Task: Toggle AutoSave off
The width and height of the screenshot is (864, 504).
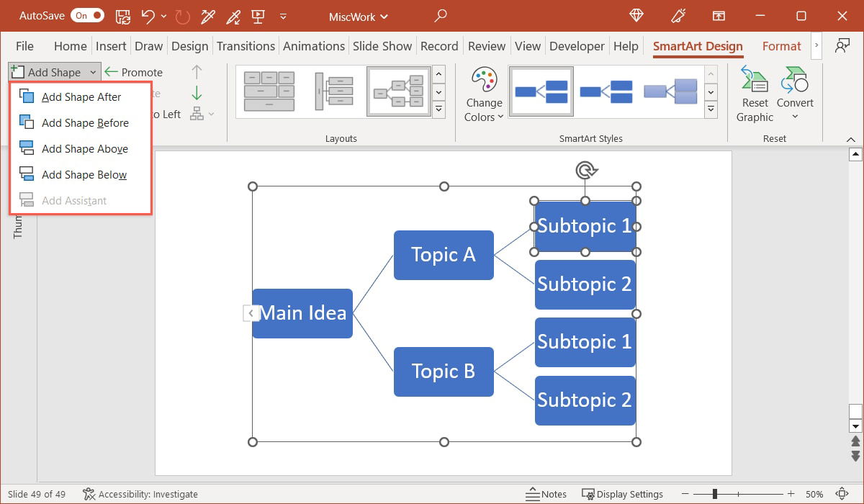Action: pyautogui.click(x=86, y=14)
